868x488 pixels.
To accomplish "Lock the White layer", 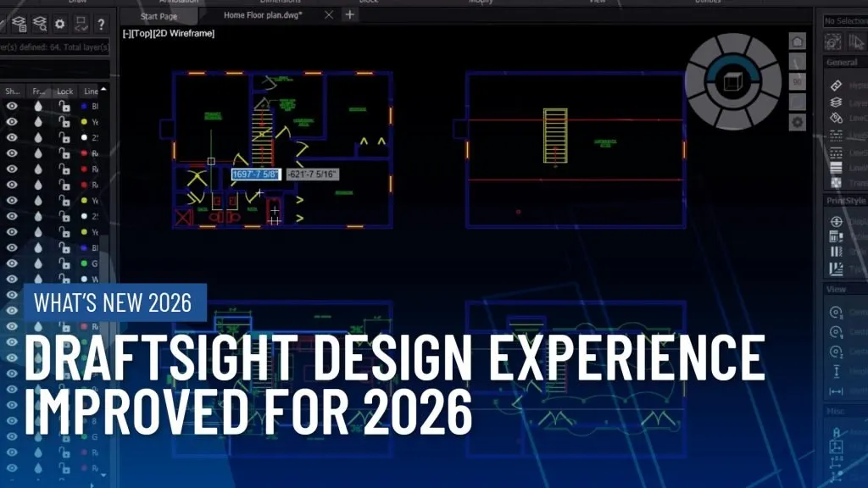I will 64,279.
